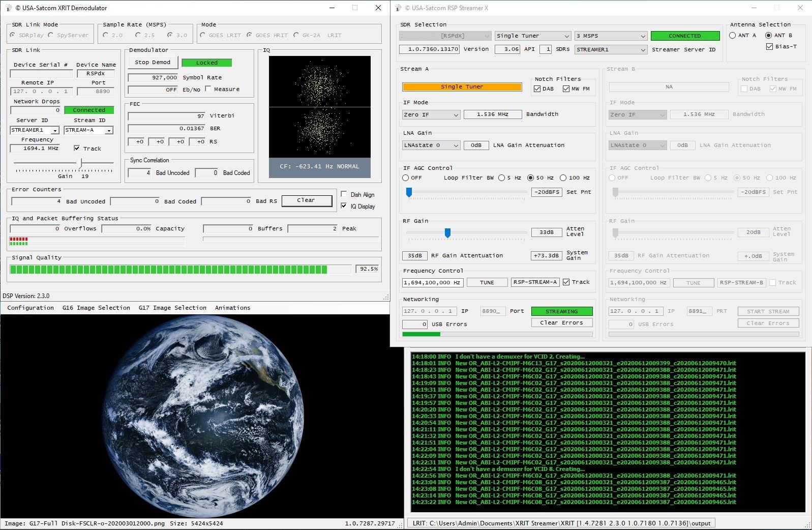
Task: Click the Stop Demod button
Action: [x=153, y=62]
